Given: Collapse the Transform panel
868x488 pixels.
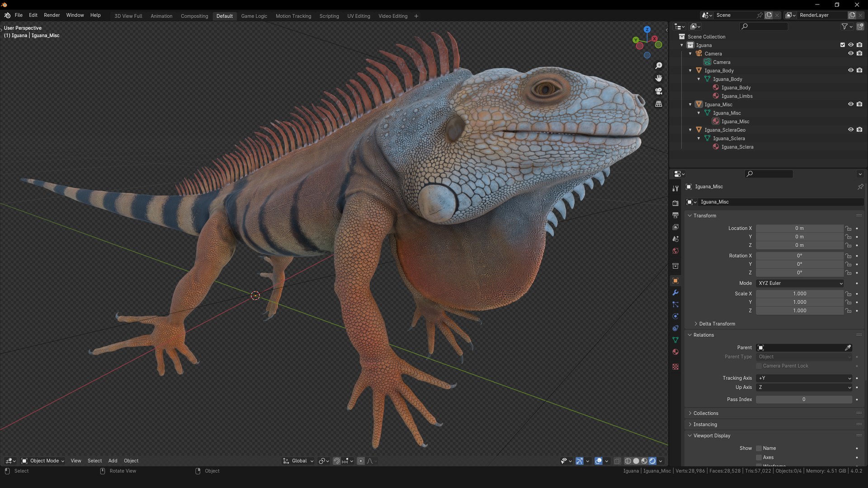Looking at the screenshot, I should (704, 216).
